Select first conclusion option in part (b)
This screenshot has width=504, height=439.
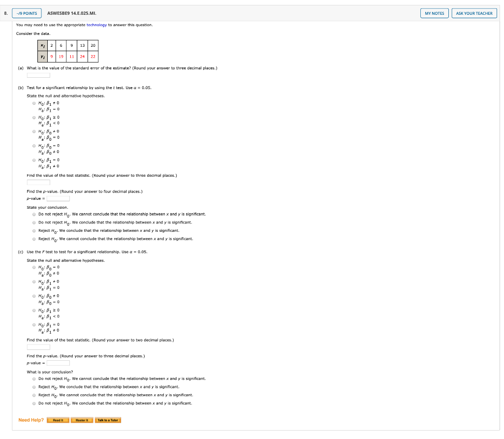33,214
